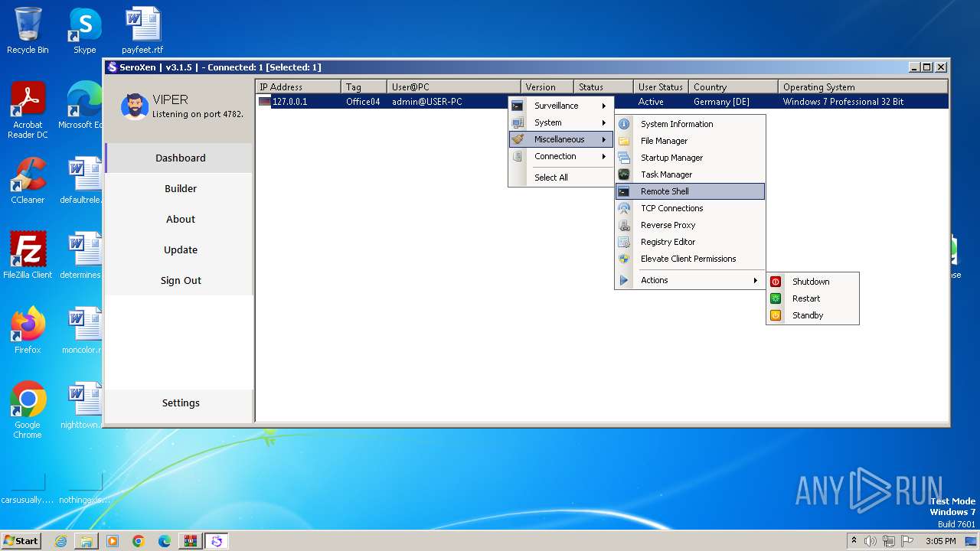Choose Select All in context menu

pyautogui.click(x=561, y=178)
